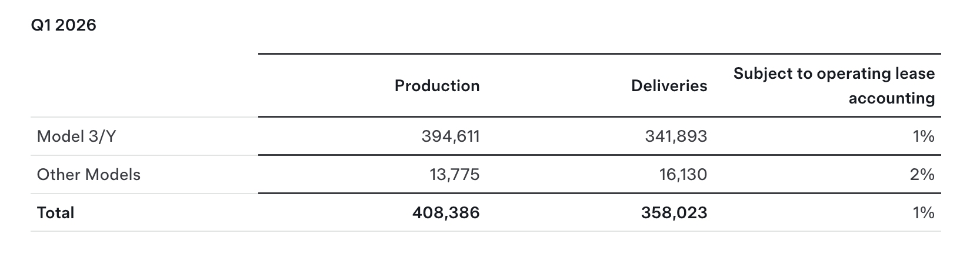The width and height of the screenshot is (980, 260).
Task: Click the 1% lease value for Model 3/Y
Action: click(x=924, y=136)
